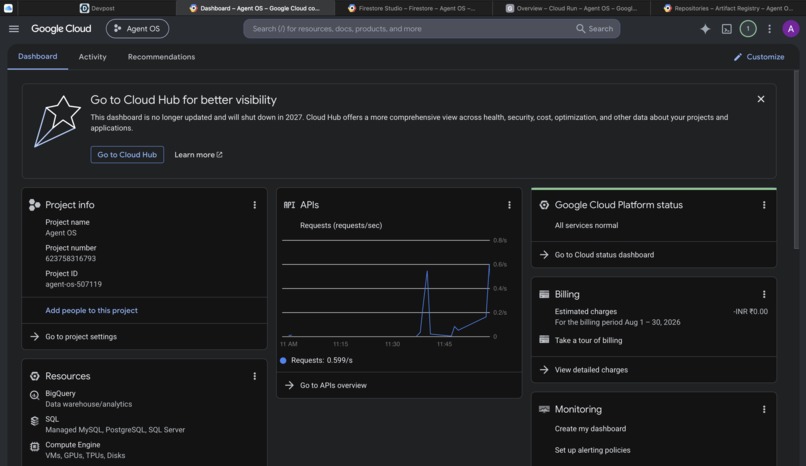806x466 pixels.
Task: Click the Search button with magnifier
Action: [x=594, y=29]
